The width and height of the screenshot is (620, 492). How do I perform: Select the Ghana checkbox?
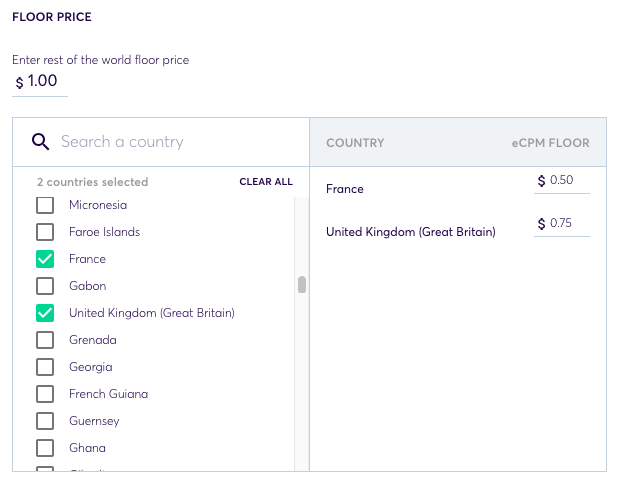pyautogui.click(x=45, y=448)
